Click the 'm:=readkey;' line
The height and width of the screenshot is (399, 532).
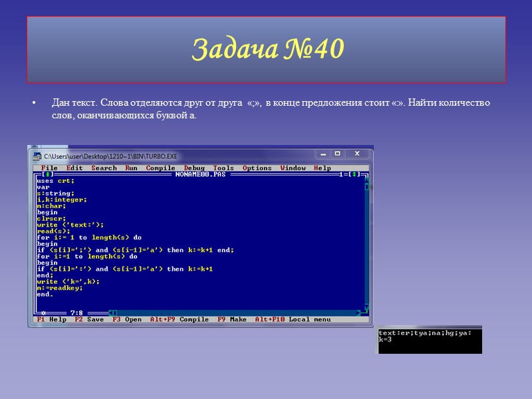pos(60,288)
